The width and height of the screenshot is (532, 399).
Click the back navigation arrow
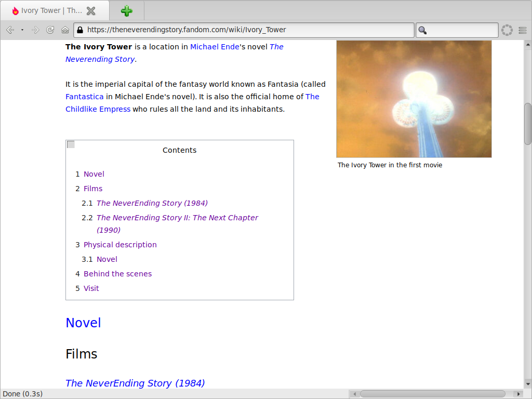9,30
